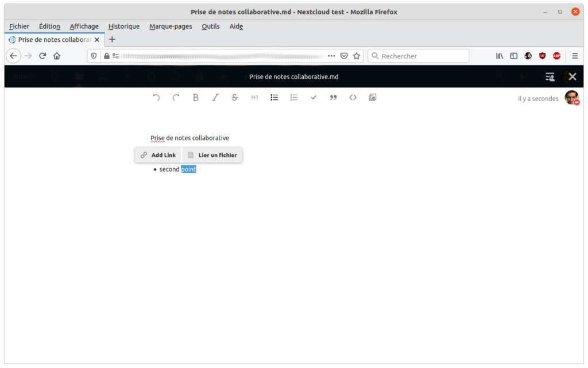588x368 pixels.
Task: Open the Marque-pages menu
Action: point(171,26)
